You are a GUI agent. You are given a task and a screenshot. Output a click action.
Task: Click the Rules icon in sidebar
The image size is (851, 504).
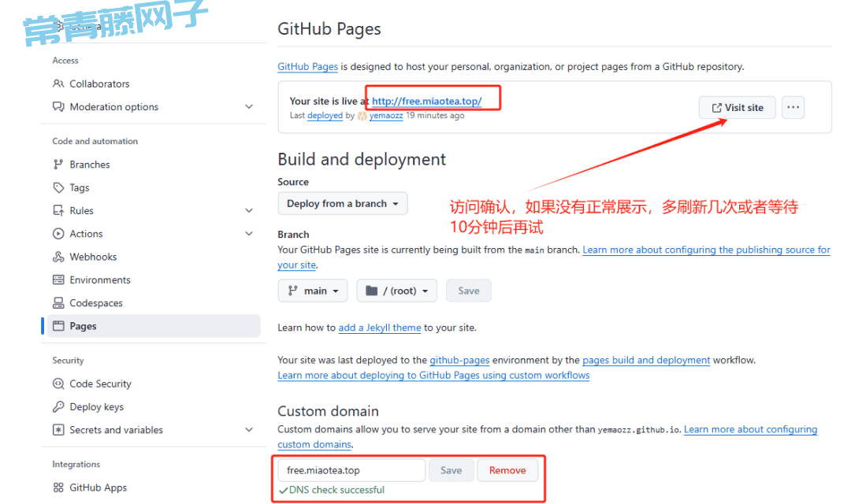58,210
